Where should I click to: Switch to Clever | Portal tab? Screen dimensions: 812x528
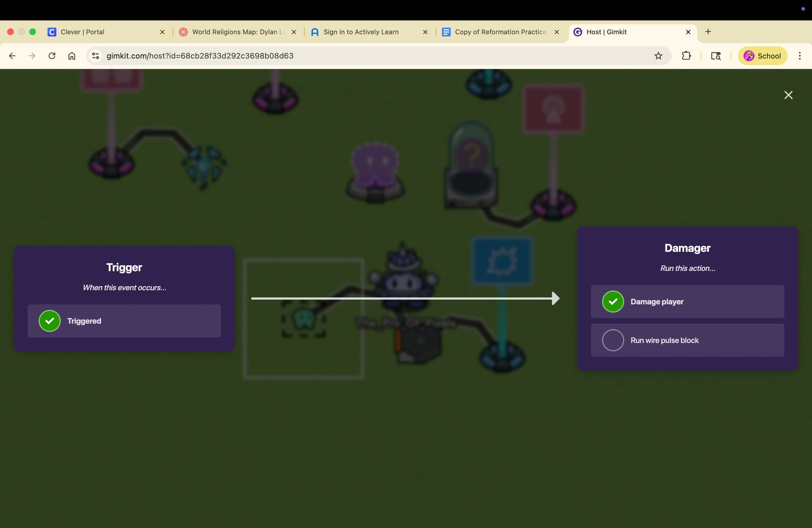pos(82,32)
